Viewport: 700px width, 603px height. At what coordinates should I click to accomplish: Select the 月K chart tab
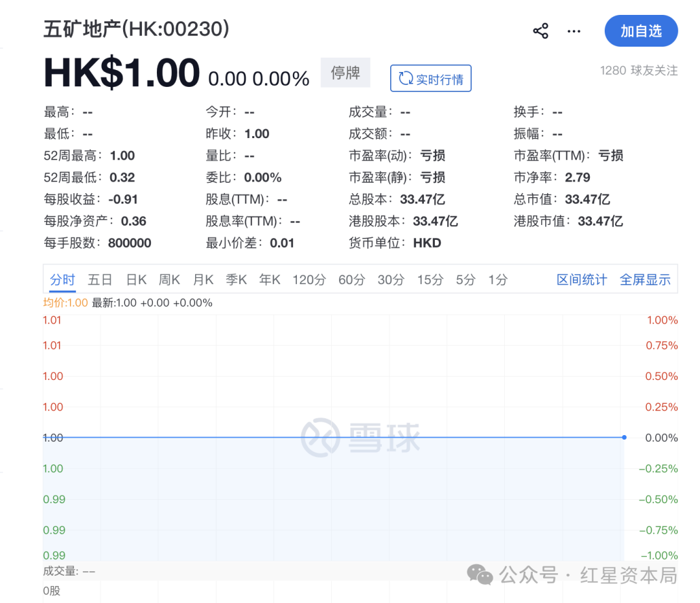tap(203, 280)
